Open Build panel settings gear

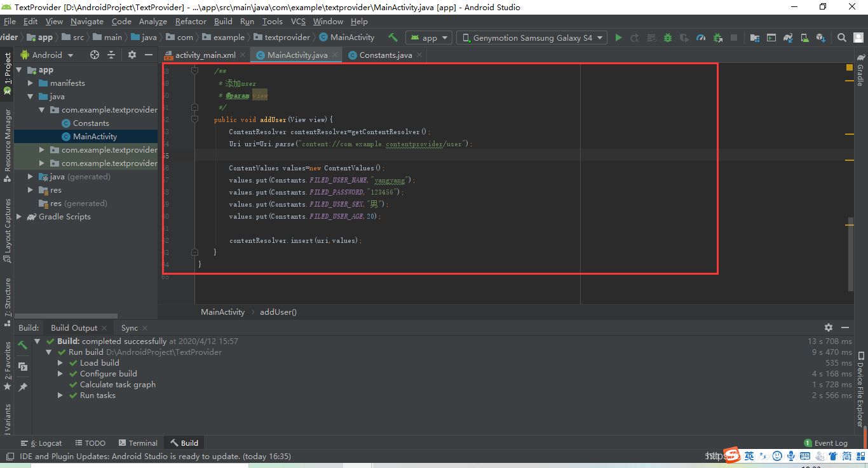point(829,327)
